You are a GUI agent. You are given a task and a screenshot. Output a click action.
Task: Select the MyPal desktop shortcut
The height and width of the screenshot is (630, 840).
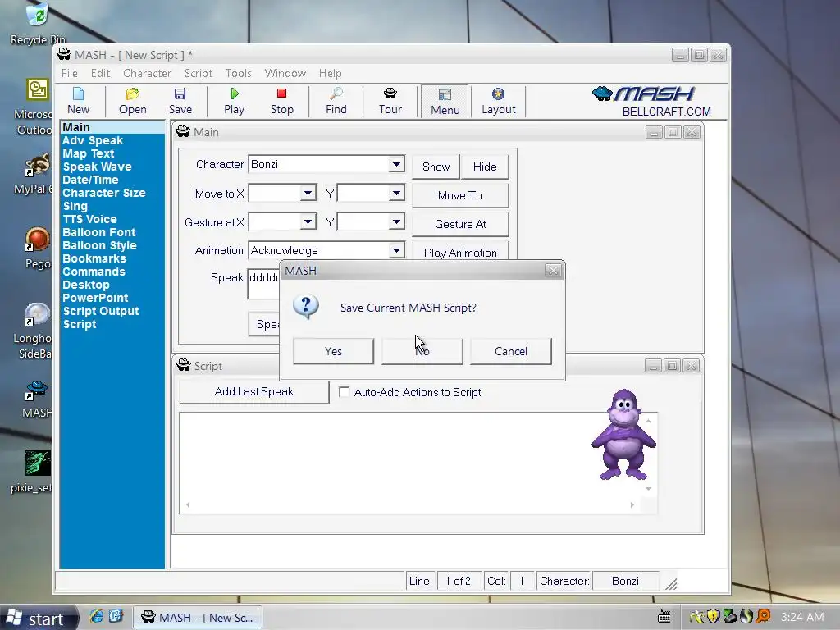[x=34, y=174]
